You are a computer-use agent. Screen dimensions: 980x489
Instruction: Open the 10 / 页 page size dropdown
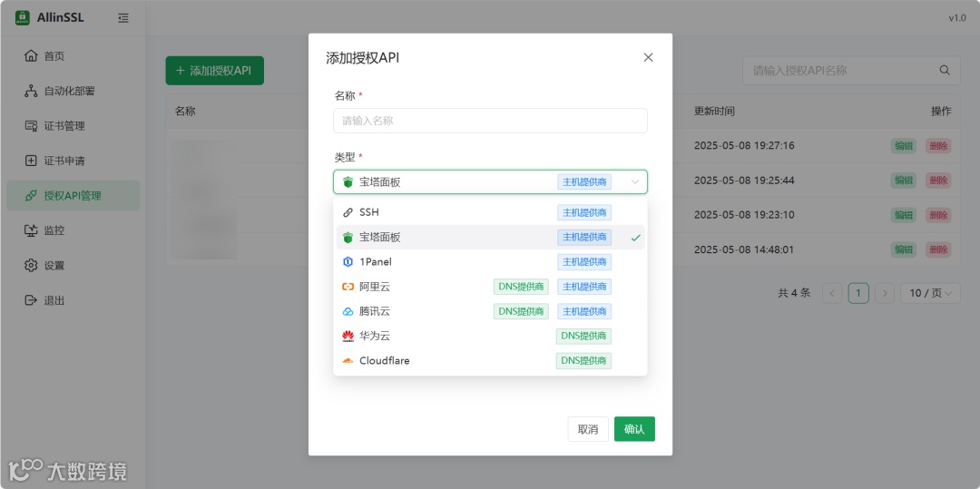930,293
